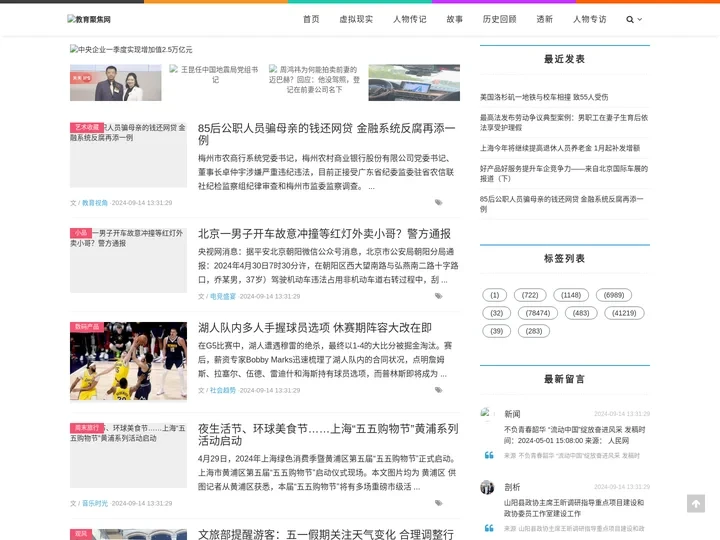Viewport: 720px width, 540px height.
Task: Open the search icon in navigation bar
Action: [x=630, y=19]
